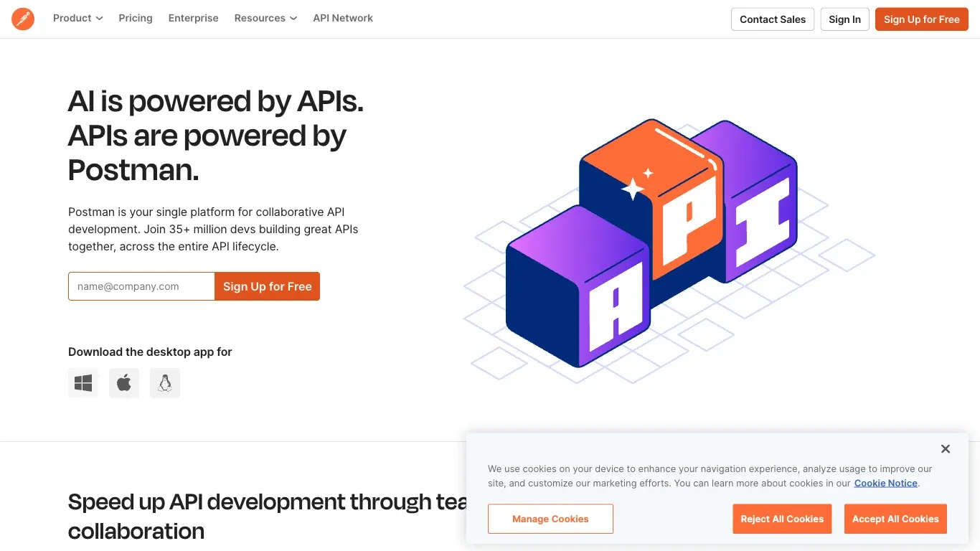Close the cookie notice banner
Screen dimensions: 980x551
click(946, 449)
